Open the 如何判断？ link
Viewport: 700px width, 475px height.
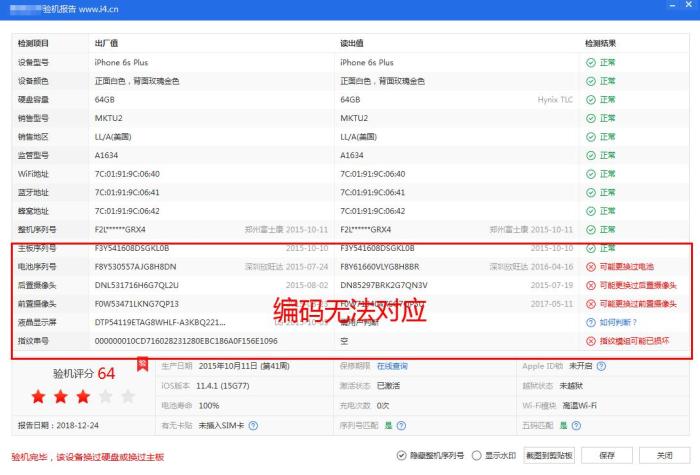tap(618, 322)
